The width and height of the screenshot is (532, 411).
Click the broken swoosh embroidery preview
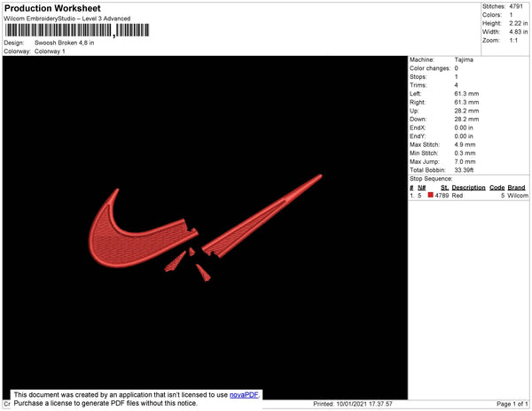(206, 228)
